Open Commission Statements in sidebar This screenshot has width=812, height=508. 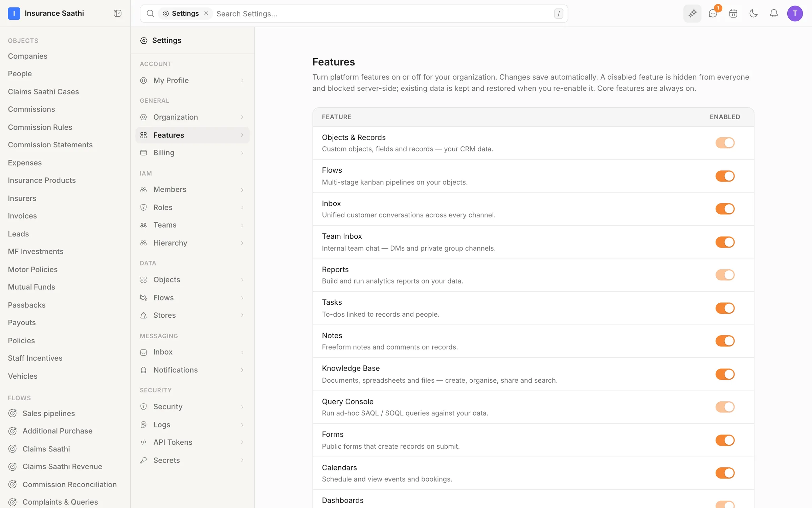tap(50, 145)
